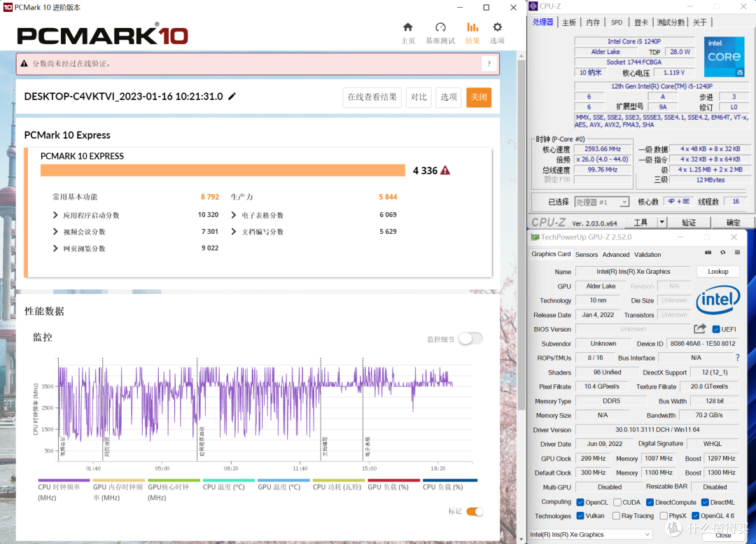Click the GPU core clock legend swatch

(174, 480)
